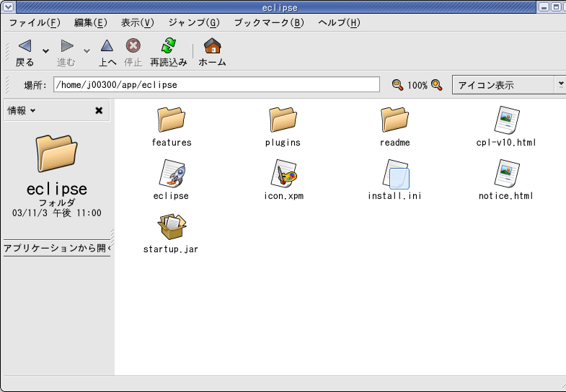Viewport: 566px width, 392px height.
Task: Select the install.ini file icon
Action: 396,174
